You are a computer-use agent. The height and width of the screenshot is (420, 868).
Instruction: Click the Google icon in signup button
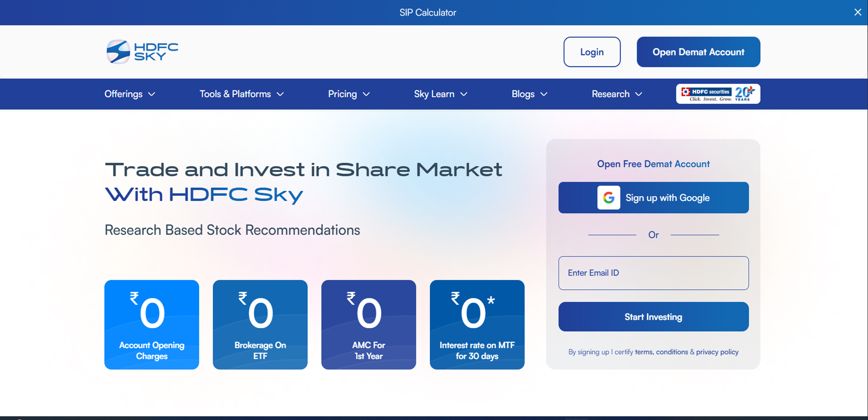[609, 198]
